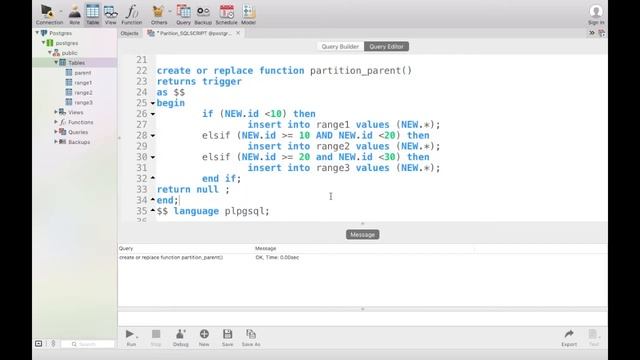This screenshot has width=640, height=360.
Task: Select the range1 table
Action: [83, 82]
